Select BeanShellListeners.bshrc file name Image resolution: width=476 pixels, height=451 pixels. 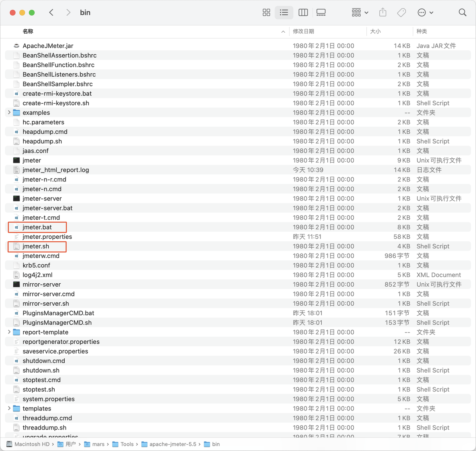click(x=59, y=74)
